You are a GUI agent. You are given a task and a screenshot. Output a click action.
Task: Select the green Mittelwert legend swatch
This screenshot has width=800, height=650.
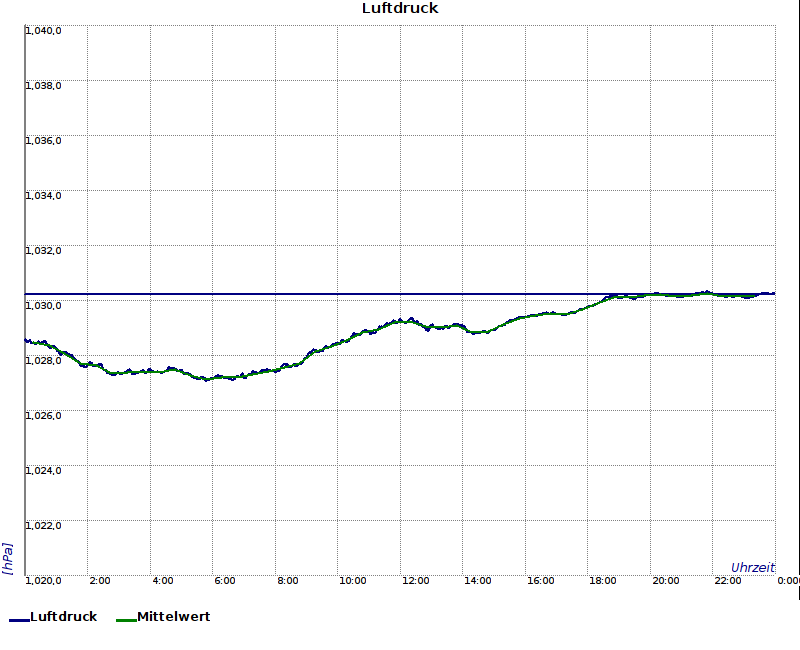(127, 620)
